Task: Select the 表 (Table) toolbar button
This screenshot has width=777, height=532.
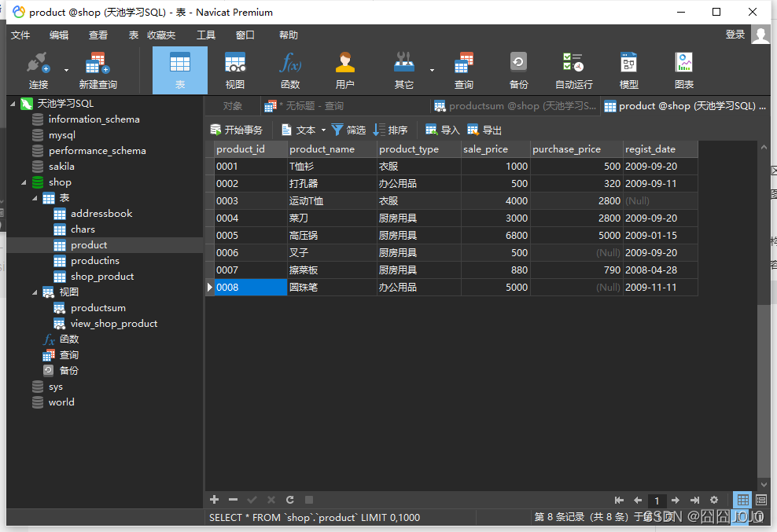Action: coord(180,71)
